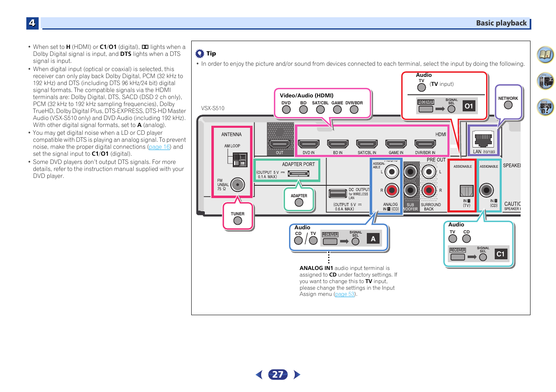556x392 pixels.
Task: Click RECEIVER button in red Audio callout
Action: click(426, 109)
